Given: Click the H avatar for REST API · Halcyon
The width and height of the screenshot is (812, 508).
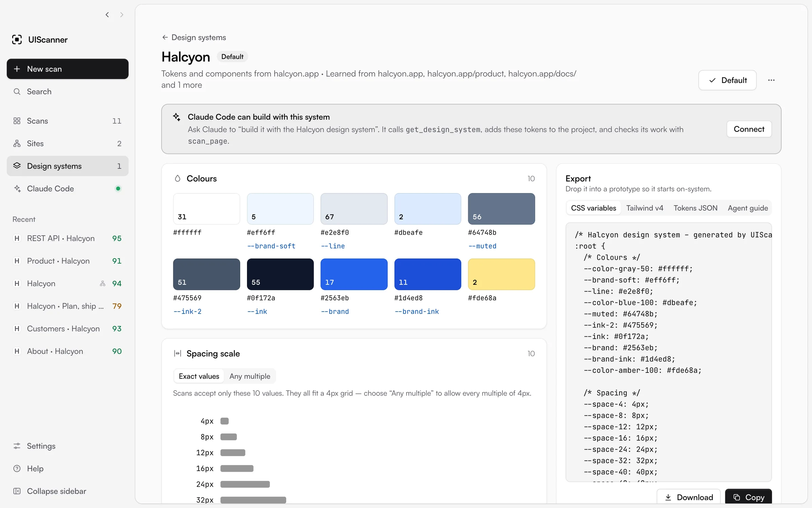Looking at the screenshot, I should pyautogui.click(x=17, y=238).
